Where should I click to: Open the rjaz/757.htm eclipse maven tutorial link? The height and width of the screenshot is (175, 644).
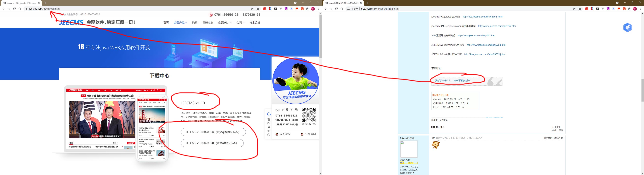tap(497, 26)
